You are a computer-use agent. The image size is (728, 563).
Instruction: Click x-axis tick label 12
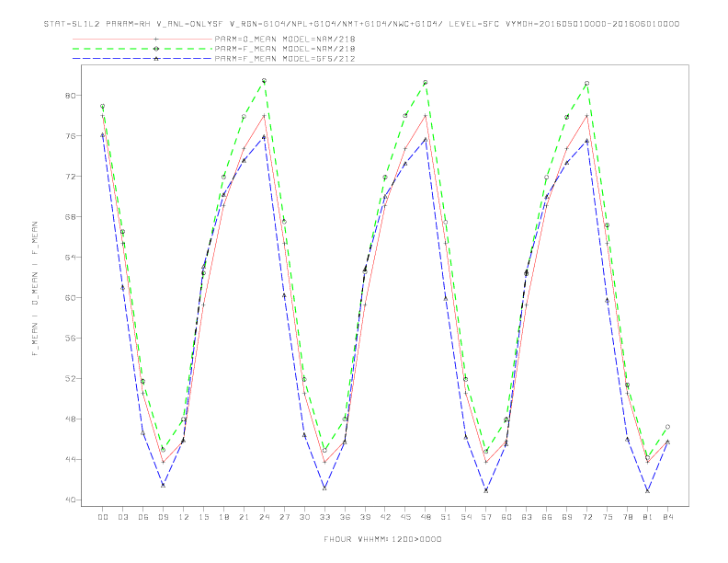pyautogui.click(x=184, y=517)
